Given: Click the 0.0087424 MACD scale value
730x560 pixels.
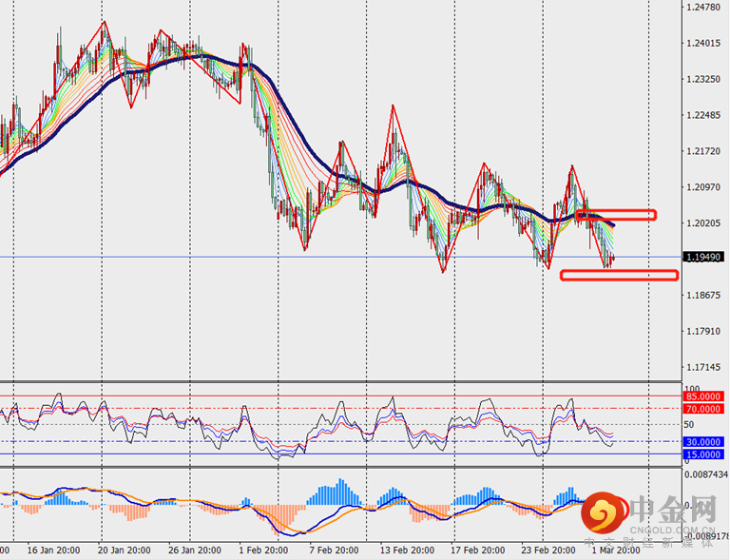Looking at the screenshot, I should (705, 473).
